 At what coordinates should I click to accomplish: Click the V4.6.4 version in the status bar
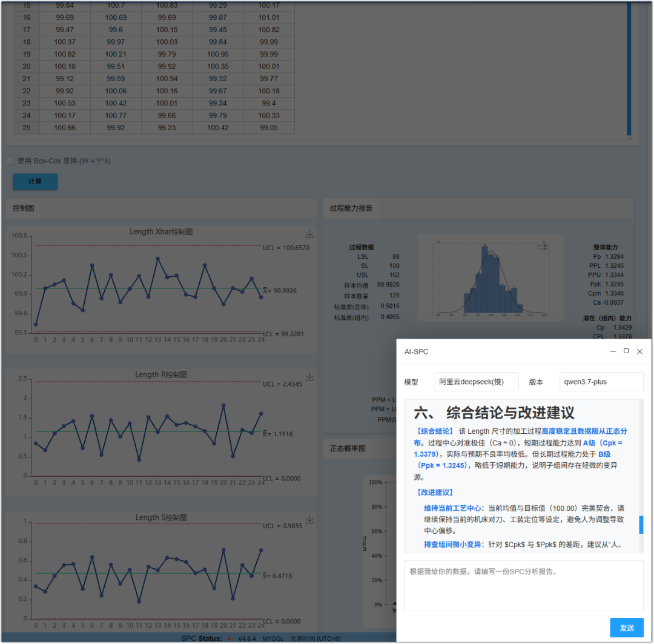tap(247, 639)
